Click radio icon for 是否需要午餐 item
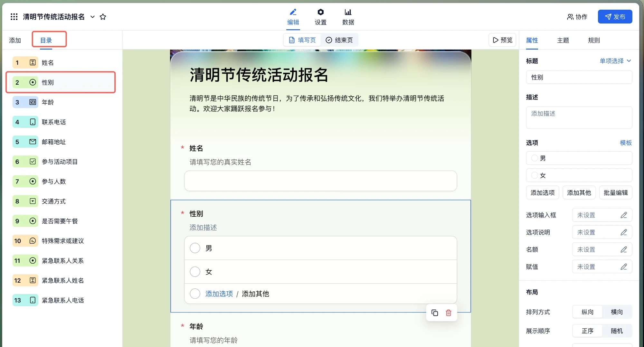The width and height of the screenshot is (644, 347). pos(33,221)
